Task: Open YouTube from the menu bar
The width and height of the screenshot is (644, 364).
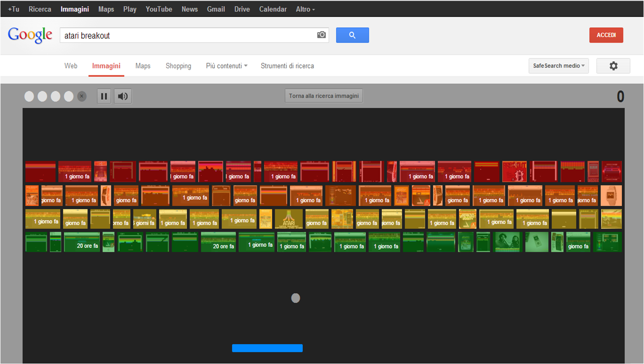Action: [x=159, y=8]
